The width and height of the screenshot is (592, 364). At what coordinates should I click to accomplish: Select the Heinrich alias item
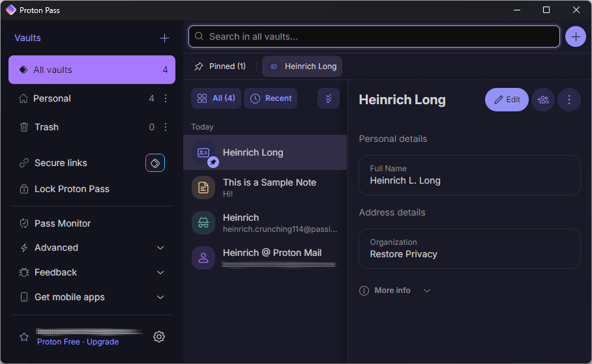pos(265,223)
